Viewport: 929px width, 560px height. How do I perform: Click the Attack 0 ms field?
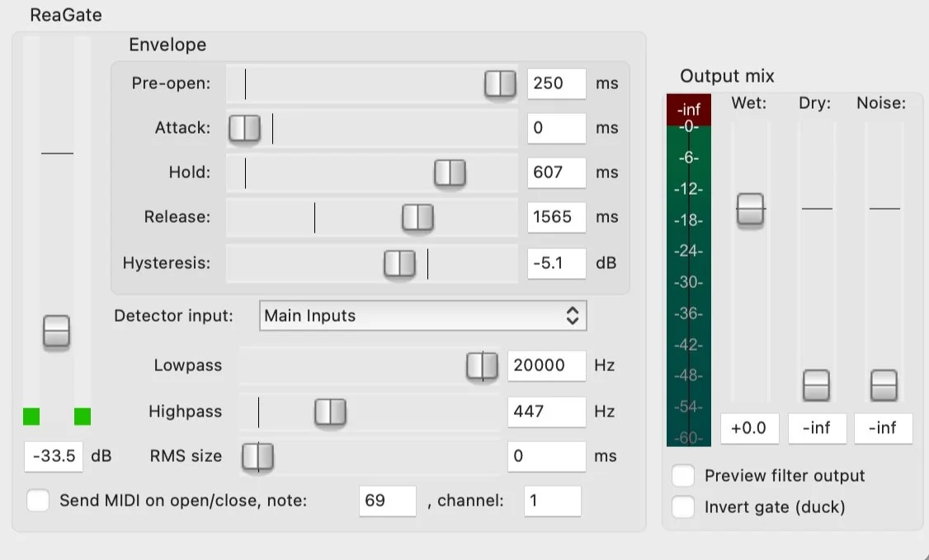(556, 128)
